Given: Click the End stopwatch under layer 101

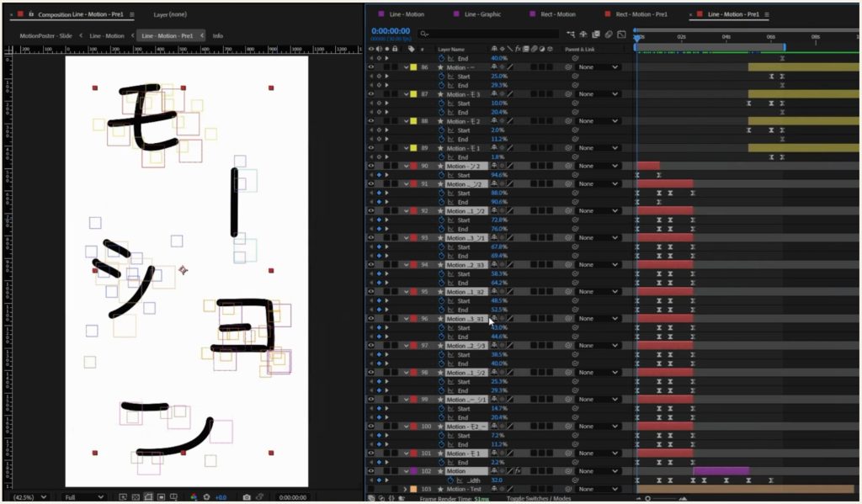Looking at the screenshot, I should (x=441, y=462).
